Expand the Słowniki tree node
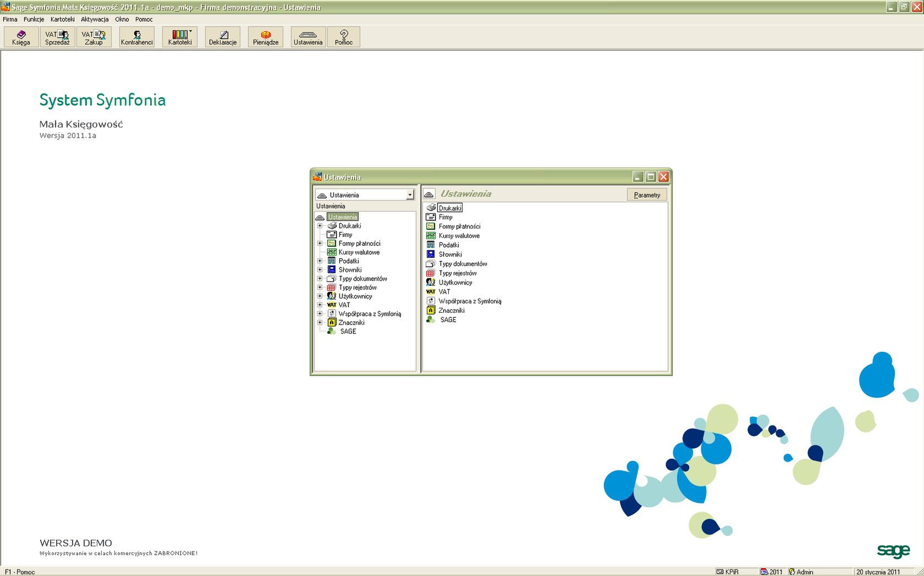This screenshot has width=924, height=576. click(320, 270)
